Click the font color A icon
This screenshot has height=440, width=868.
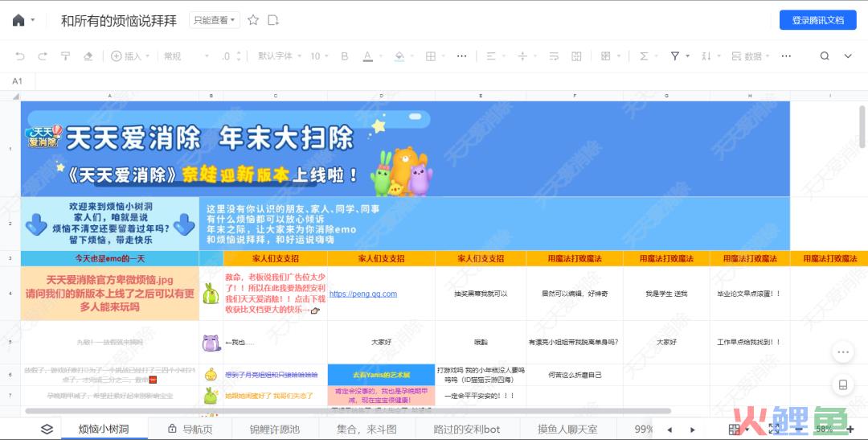[367, 56]
